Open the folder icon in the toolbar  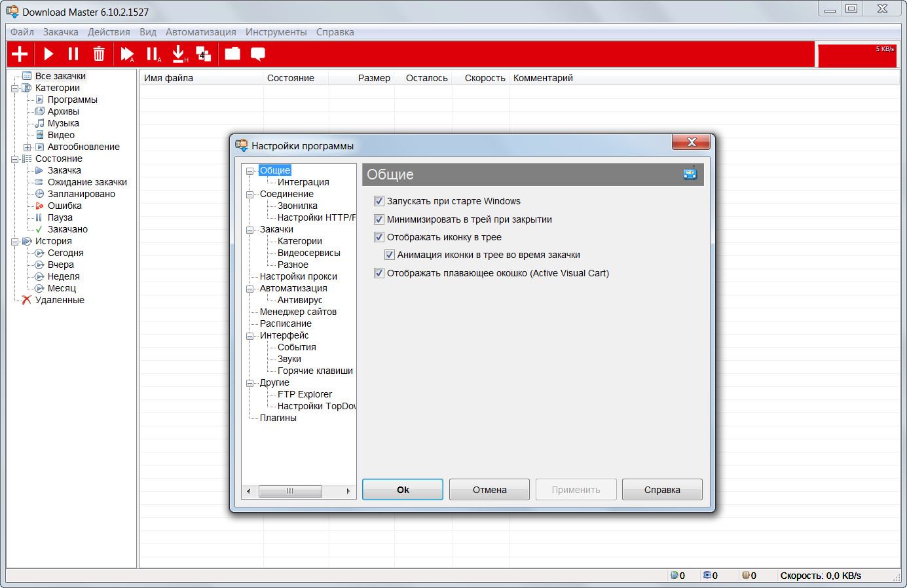[x=232, y=54]
